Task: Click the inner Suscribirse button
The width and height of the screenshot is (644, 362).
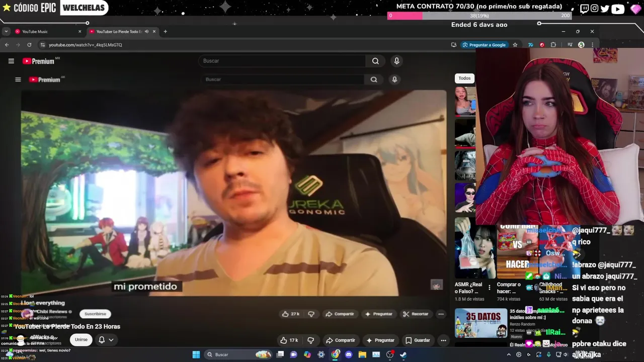Action: [95, 314]
